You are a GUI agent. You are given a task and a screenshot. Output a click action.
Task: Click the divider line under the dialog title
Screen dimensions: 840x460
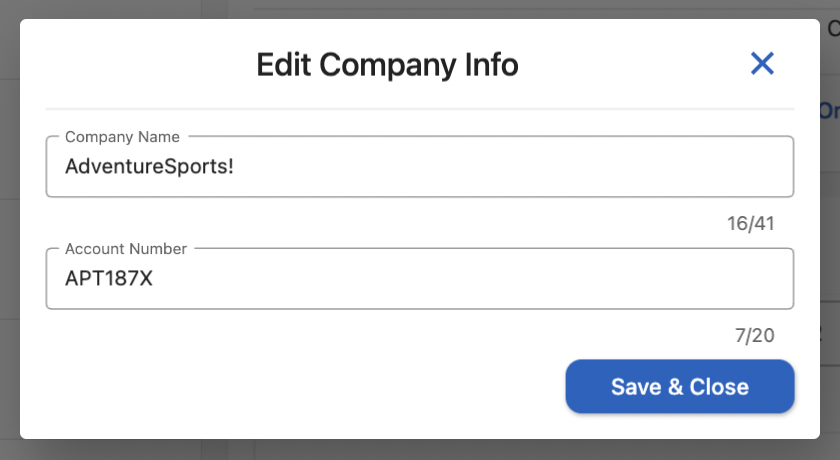tap(420, 108)
